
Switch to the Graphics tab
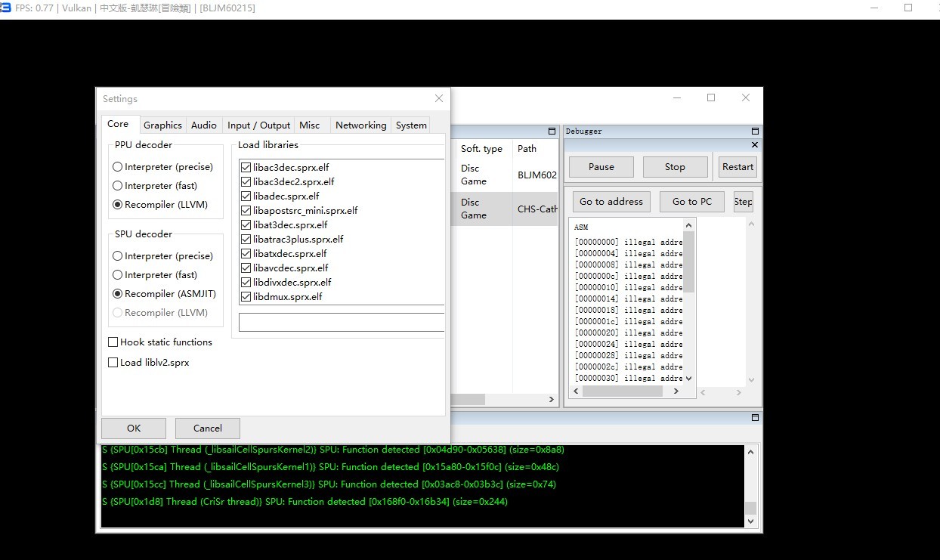pos(162,125)
